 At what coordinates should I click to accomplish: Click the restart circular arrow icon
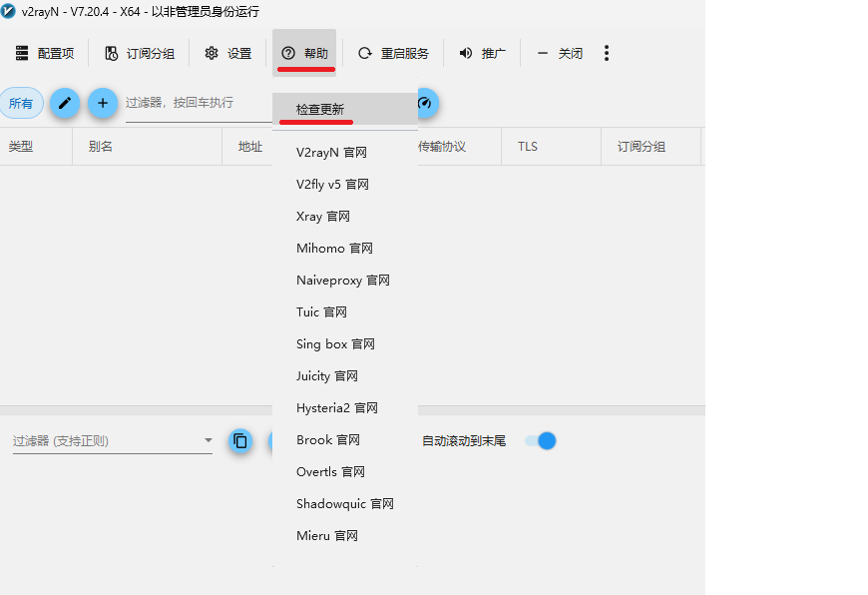coord(365,53)
